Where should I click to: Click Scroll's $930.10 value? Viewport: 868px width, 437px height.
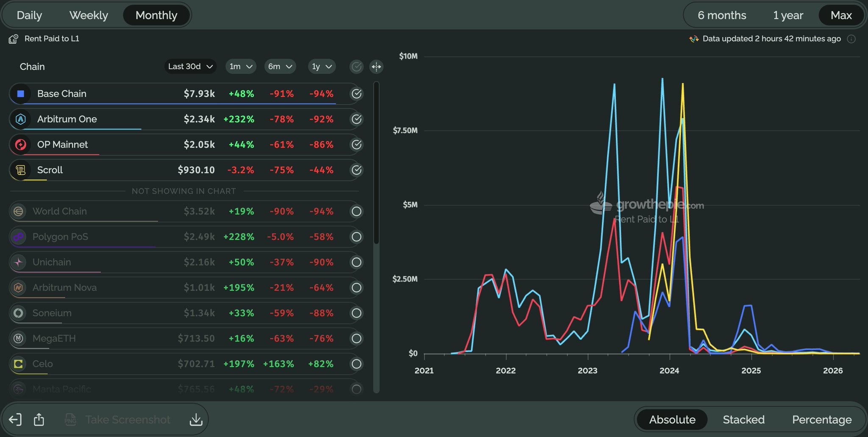point(196,170)
